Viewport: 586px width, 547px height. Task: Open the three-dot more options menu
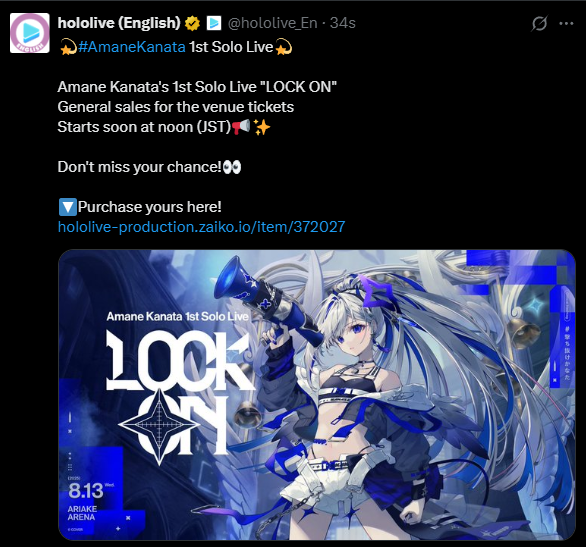pyautogui.click(x=566, y=23)
